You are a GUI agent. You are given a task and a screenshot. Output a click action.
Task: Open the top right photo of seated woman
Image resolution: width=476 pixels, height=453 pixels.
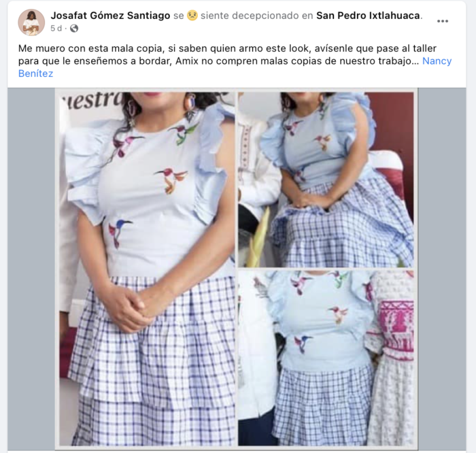pyautogui.click(x=326, y=180)
